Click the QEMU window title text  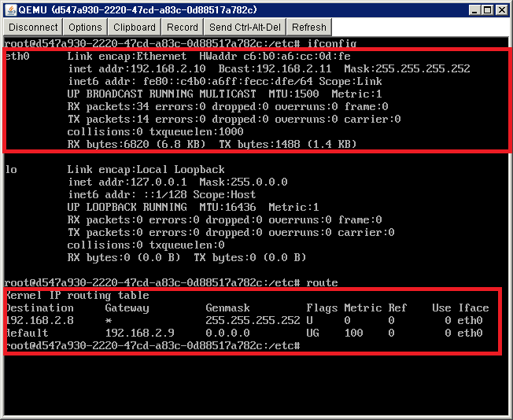(x=138, y=9)
